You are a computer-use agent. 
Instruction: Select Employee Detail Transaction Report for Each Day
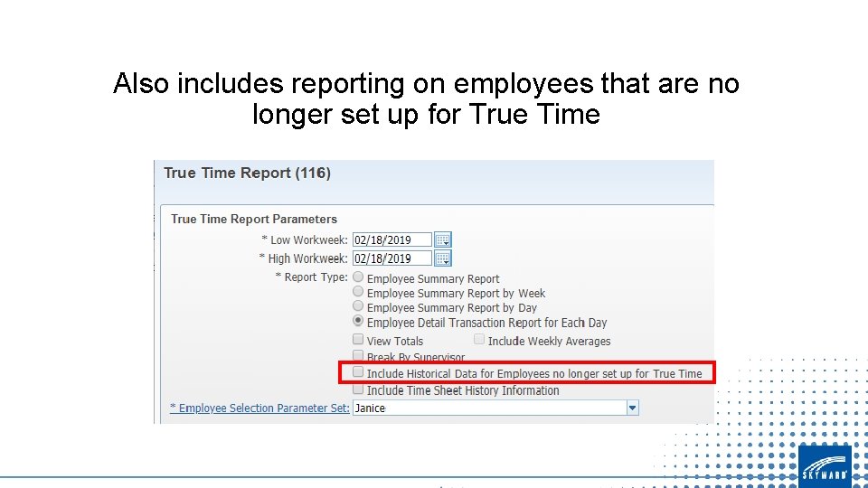click(358, 320)
